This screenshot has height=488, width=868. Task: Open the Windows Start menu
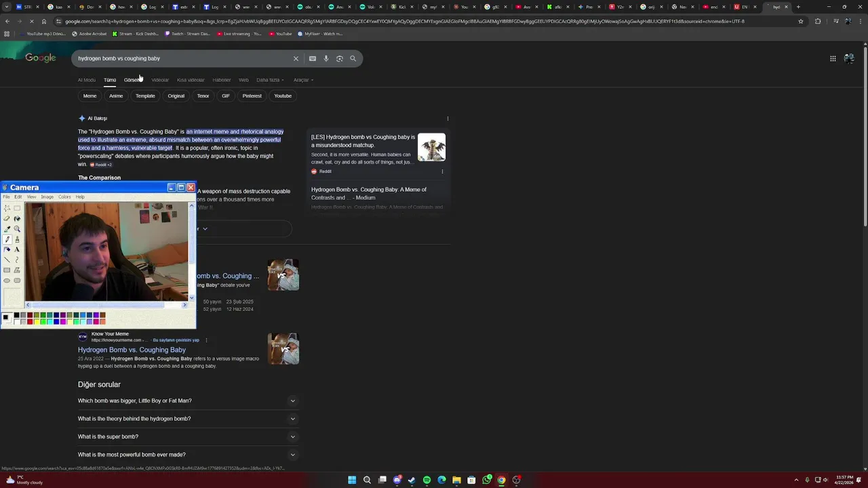[x=352, y=480]
